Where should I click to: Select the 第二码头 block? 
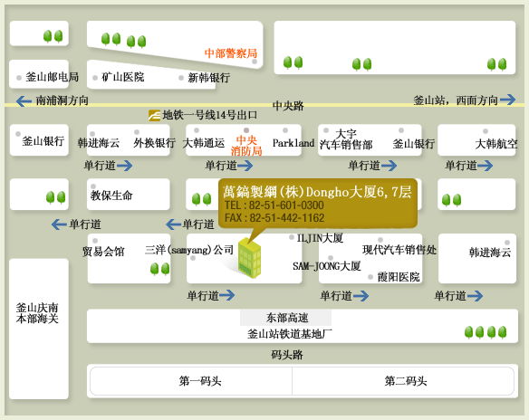click(x=403, y=381)
